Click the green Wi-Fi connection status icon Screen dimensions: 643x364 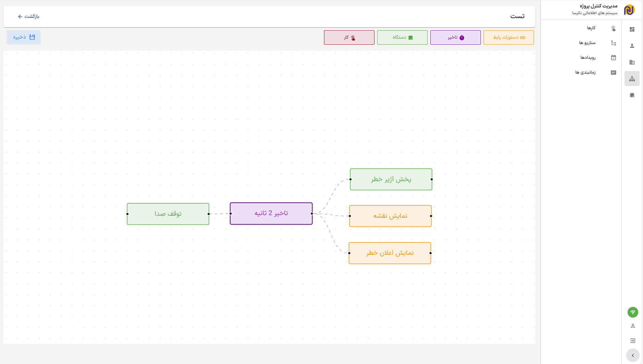633,312
